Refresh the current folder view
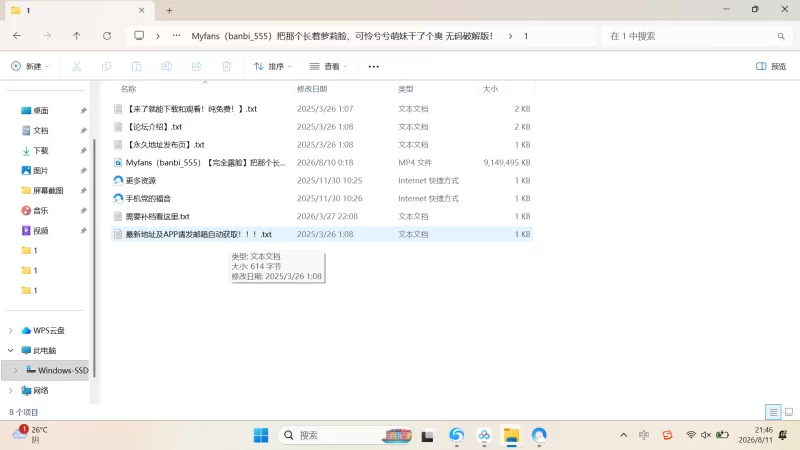 [x=107, y=36]
